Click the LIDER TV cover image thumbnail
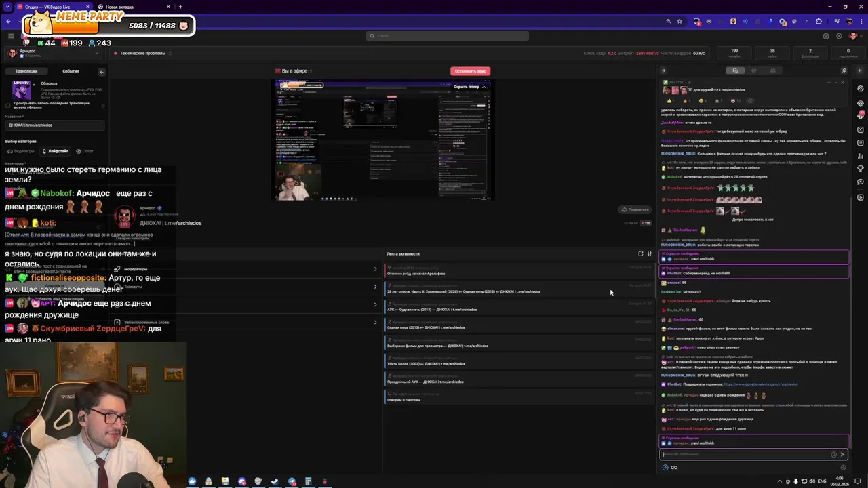868x488 pixels. pos(22,91)
